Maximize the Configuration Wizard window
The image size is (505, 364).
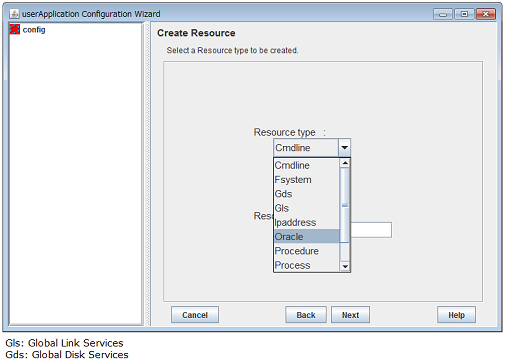(x=464, y=14)
